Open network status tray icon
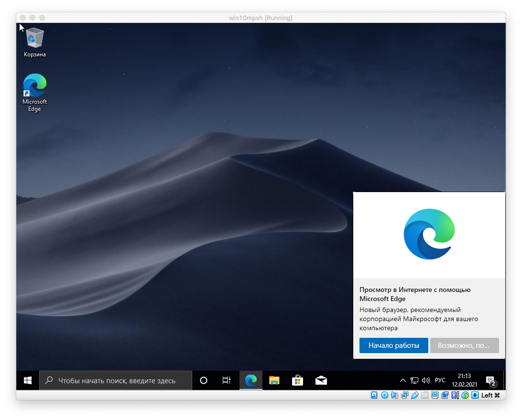This screenshot has height=420, width=522. pos(414,380)
